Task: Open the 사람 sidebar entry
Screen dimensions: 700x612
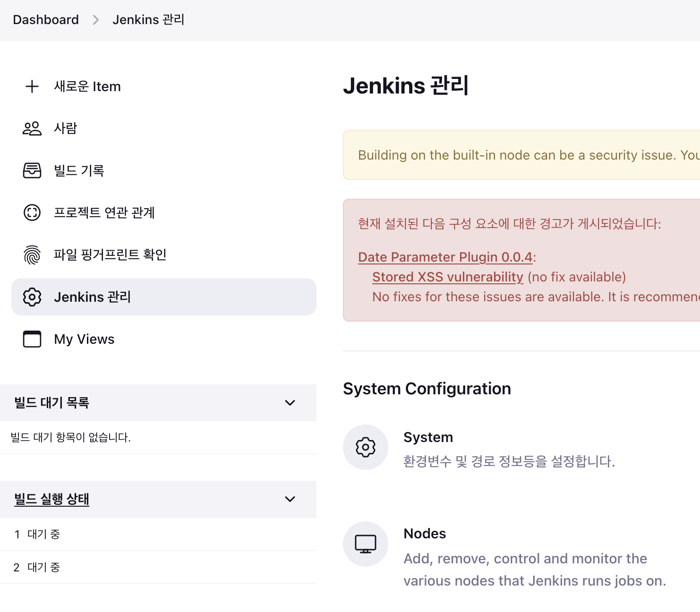Action: [66, 128]
